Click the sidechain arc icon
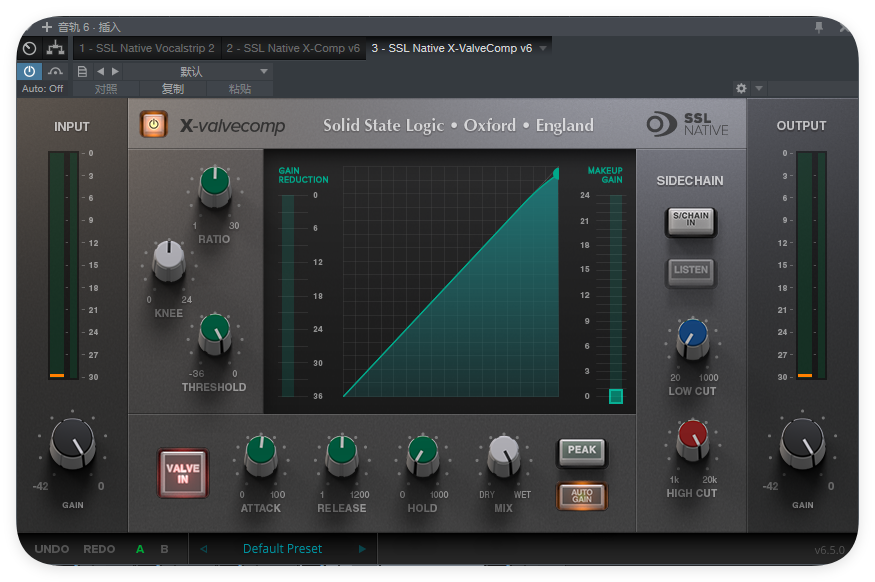Viewport: 875px width, 582px height. (55, 71)
